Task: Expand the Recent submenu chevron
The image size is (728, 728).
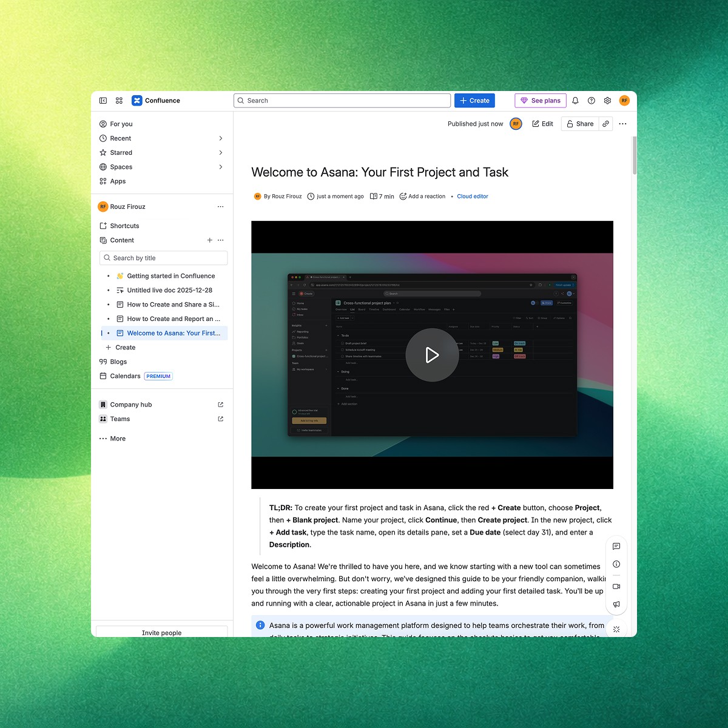Action: click(x=220, y=138)
